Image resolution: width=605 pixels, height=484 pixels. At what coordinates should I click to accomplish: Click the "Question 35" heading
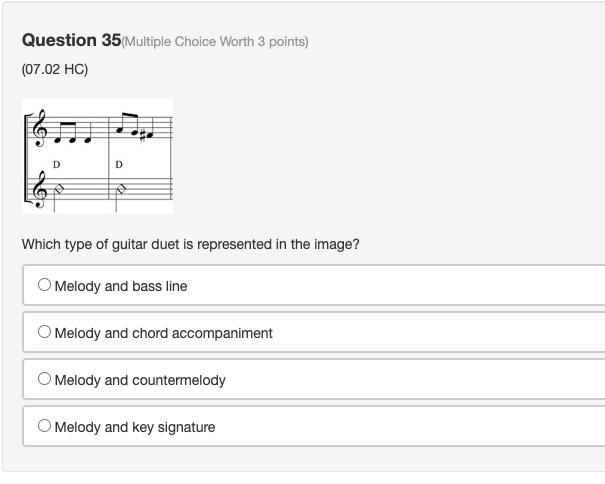pos(71,40)
